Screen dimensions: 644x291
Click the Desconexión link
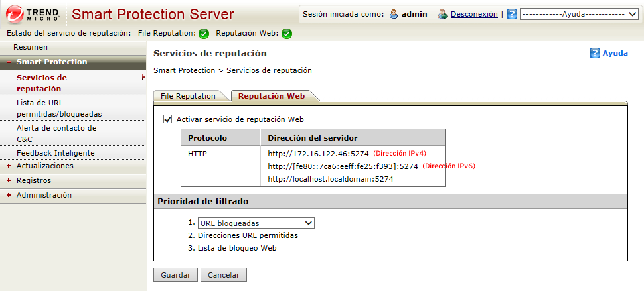pyautogui.click(x=475, y=14)
